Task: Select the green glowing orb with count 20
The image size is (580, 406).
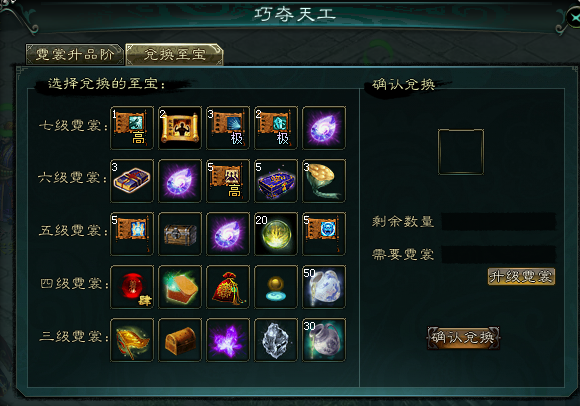Action: (x=276, y=234)
